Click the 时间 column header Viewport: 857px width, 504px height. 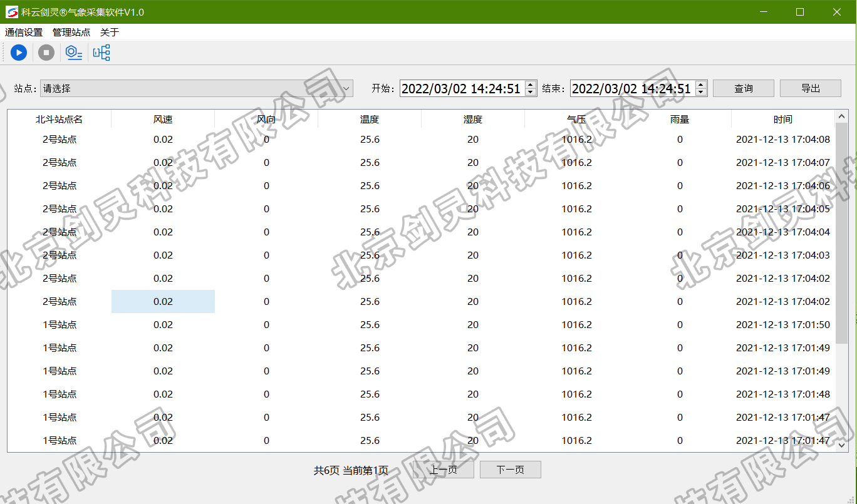[x=783, y=119]
